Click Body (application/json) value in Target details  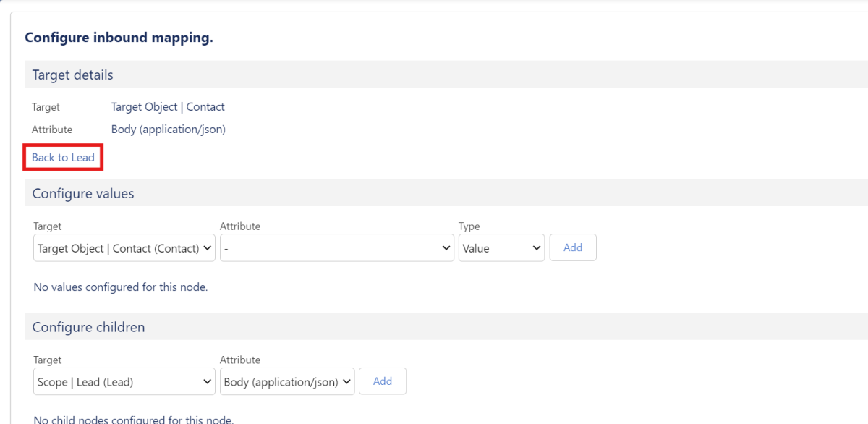[x=169, y=130]
